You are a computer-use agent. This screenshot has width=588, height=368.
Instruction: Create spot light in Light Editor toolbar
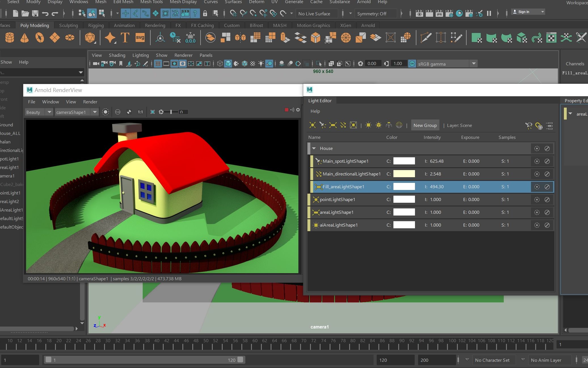323,125
